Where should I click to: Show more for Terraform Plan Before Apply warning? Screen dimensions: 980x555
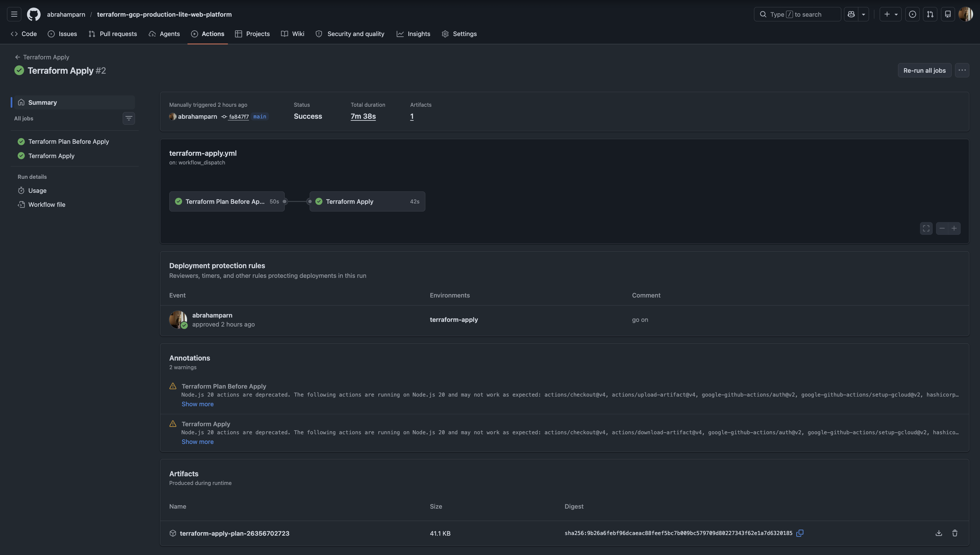(197, 404)
